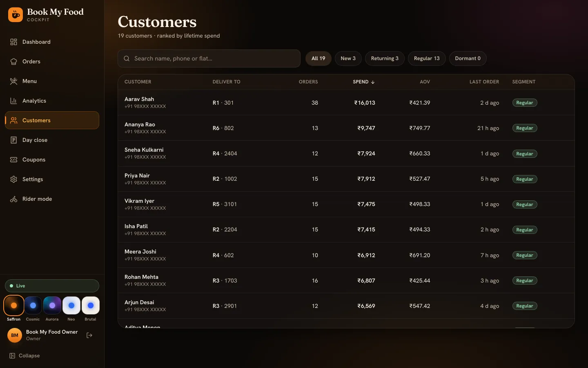The height and width of the screenshot is (368, 588).
Task: Select Customers in the sidebar
Action: tap(52, 120)
